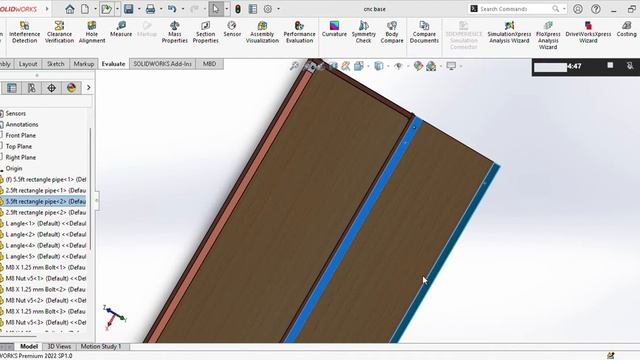640x360 pixels.
Task: Open the MBD tab
Action: (x=209, y=64)
